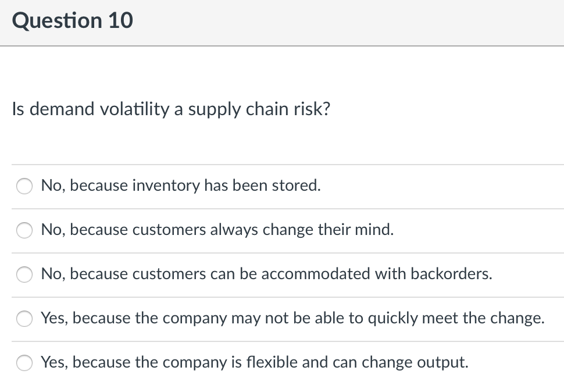Select the radio button for 'No, because customers can be accommodated with backorders'
The height and width of the screenshot is (392, 564).
click(24, 275)
